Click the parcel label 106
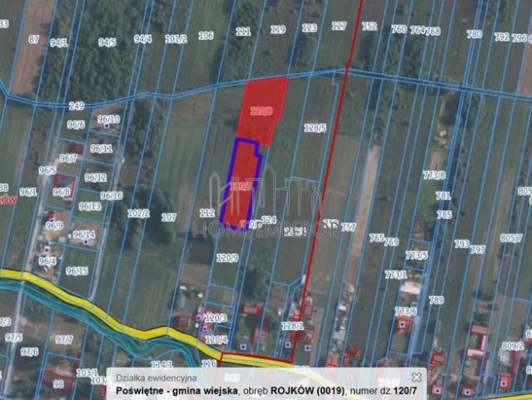The image size is (532, 400). click(x=206, y=35)
